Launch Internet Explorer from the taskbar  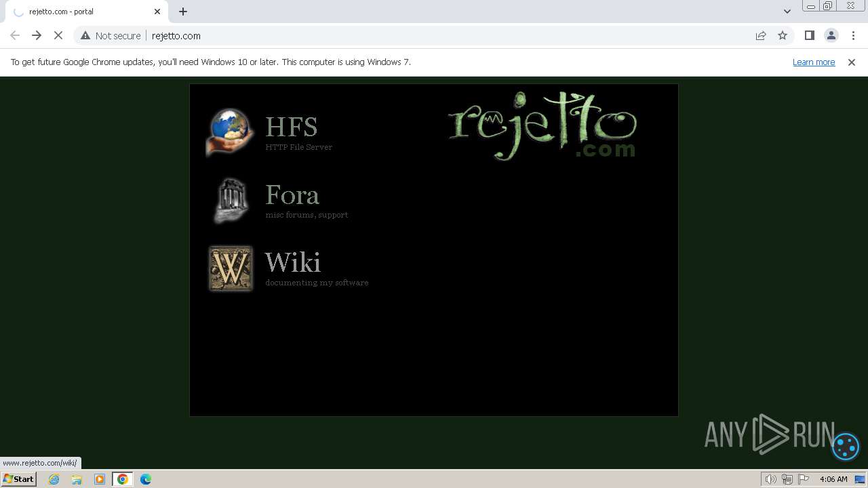pyautogui.click(x=54, y=479)
